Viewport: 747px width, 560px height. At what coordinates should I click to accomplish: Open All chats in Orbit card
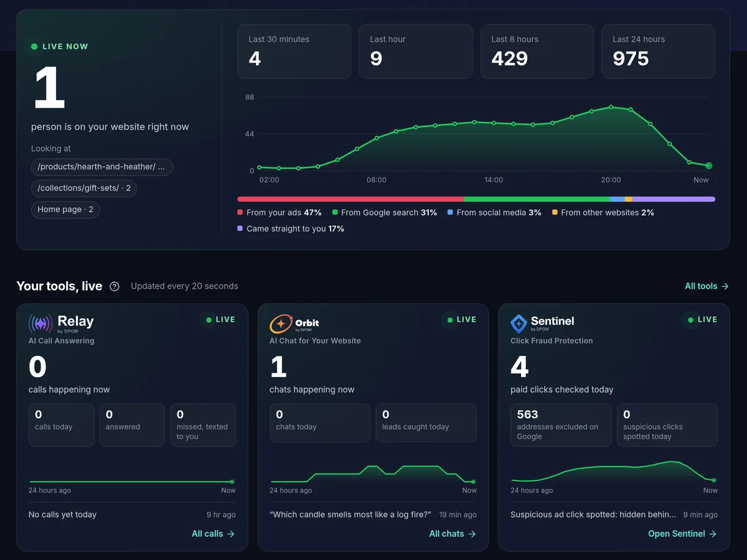pyautogui.click(x=453, y=534)
